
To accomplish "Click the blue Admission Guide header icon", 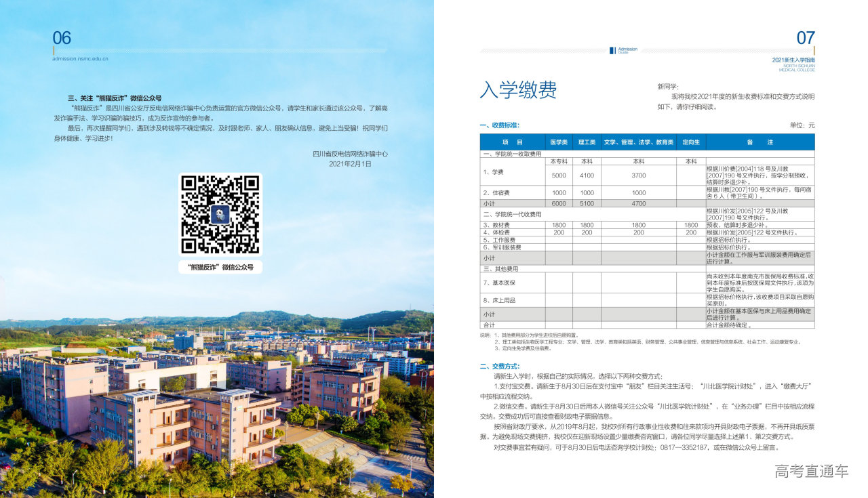I will pos(612,50).
